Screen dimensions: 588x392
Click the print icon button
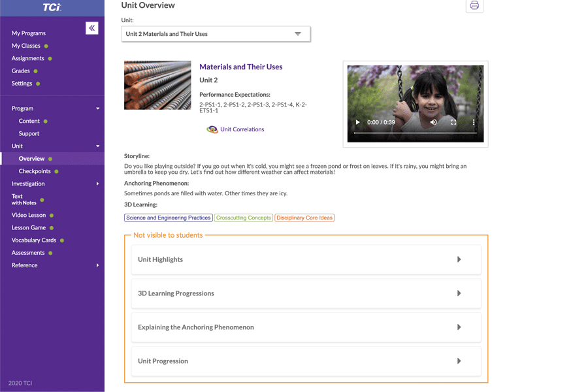pyautogui.click(x=474, y=6)
